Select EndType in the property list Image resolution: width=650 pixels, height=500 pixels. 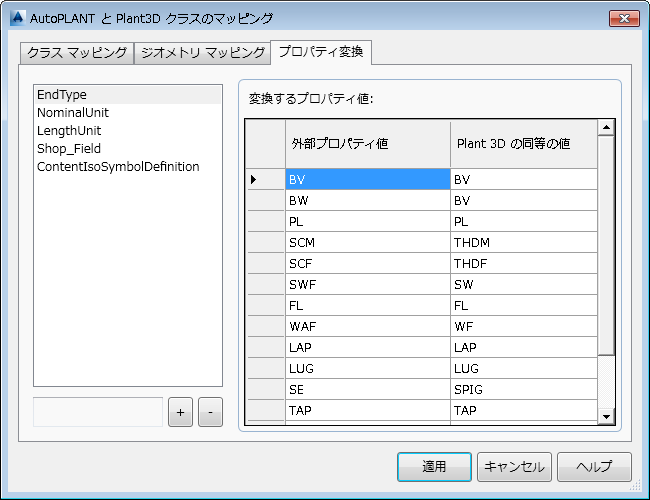coord(128,95)
